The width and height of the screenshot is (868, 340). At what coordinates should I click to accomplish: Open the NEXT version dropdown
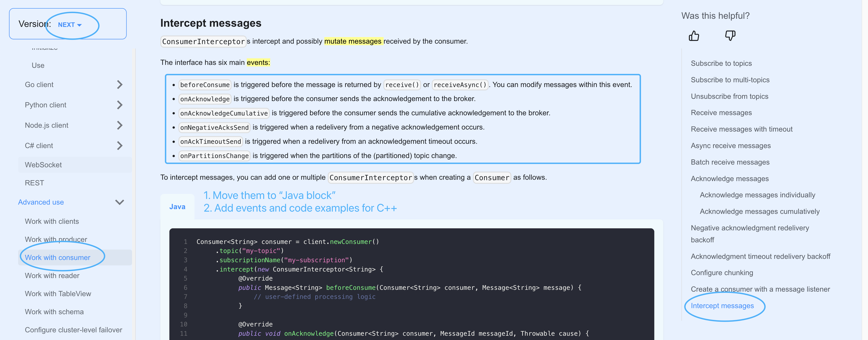70,25
